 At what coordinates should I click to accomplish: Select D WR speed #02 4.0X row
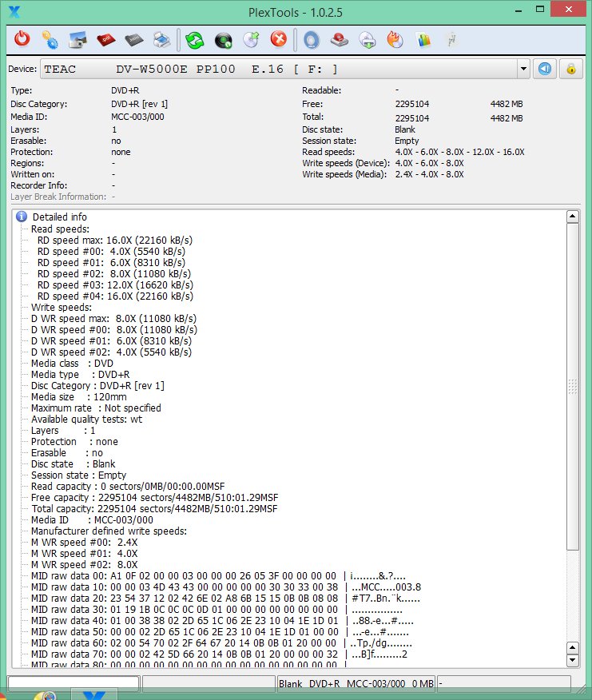(111, 352)
